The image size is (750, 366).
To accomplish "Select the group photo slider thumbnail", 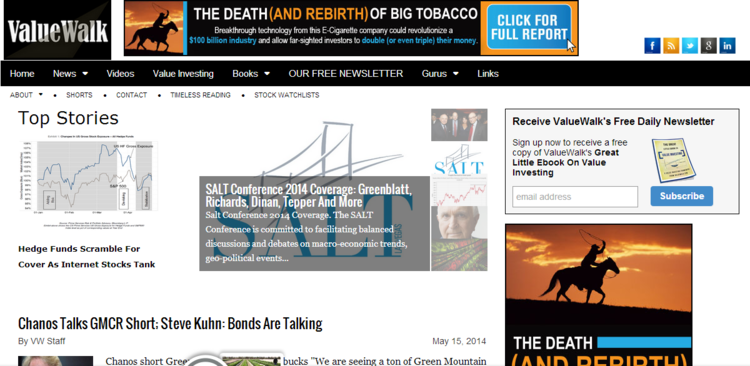I will [x=459, y=125].
